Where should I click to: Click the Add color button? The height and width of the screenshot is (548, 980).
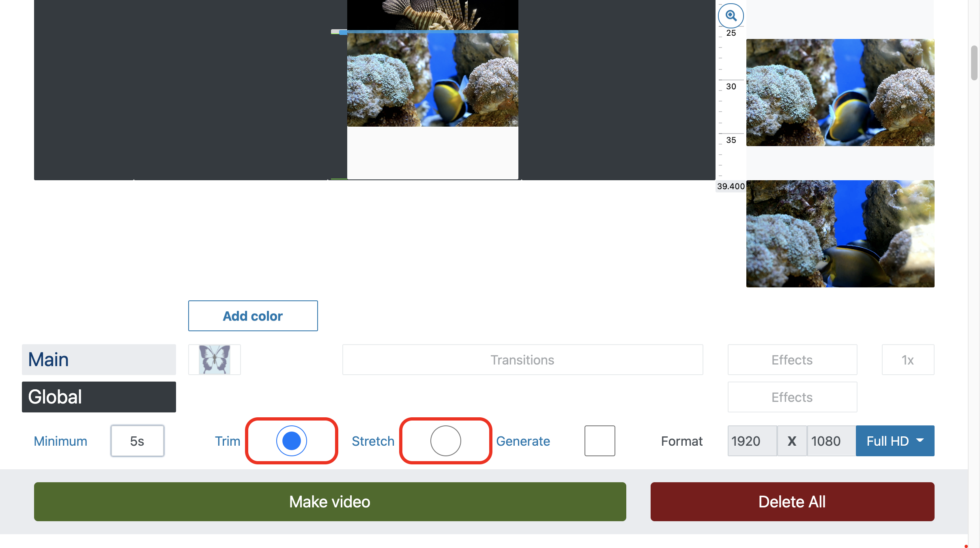coord(253,316)
